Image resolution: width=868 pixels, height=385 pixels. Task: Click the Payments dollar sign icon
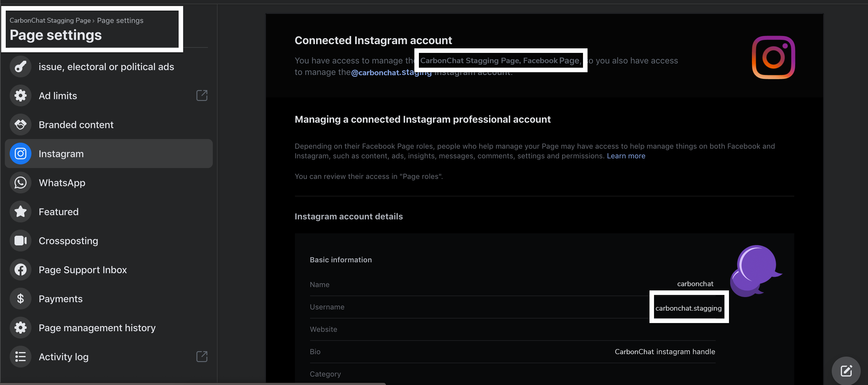point(21,299)
